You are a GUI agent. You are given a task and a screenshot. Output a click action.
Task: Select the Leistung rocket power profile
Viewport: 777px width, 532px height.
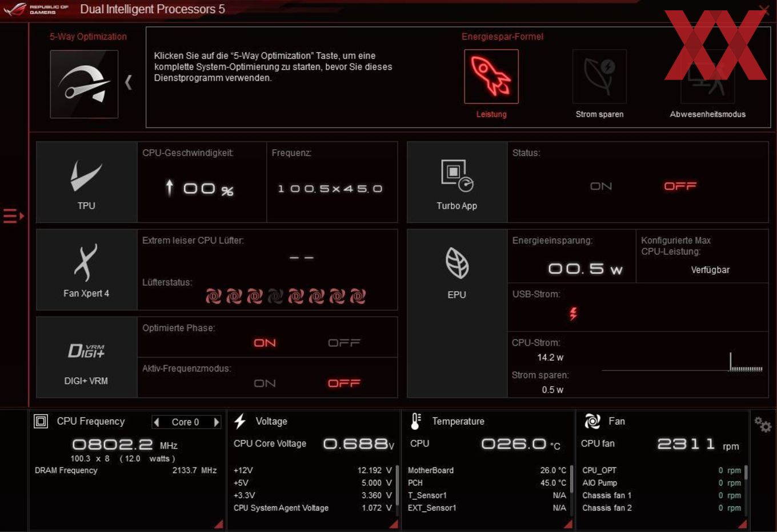pos(491,77)
